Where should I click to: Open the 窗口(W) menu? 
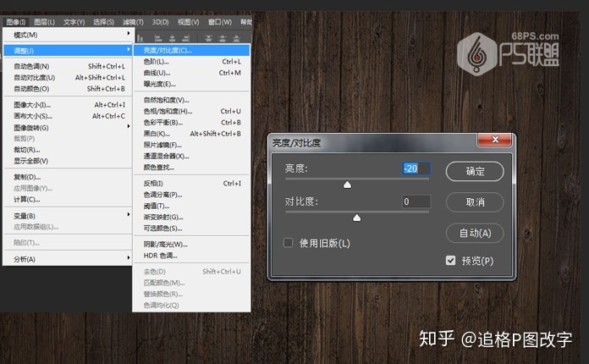[220, 22]
